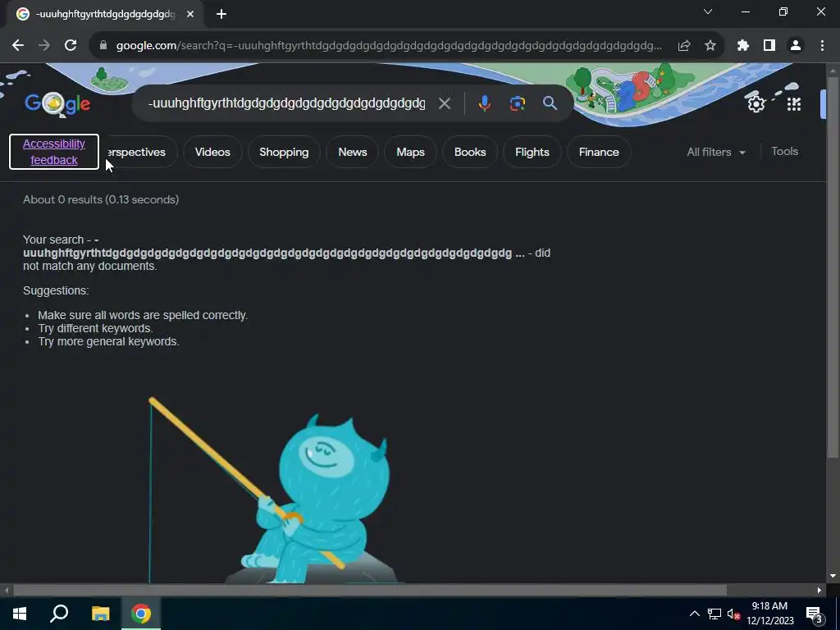The height and width of the screenshot is (630, 840).
Task: Switch to Videos results
Action: coord(212,152)
